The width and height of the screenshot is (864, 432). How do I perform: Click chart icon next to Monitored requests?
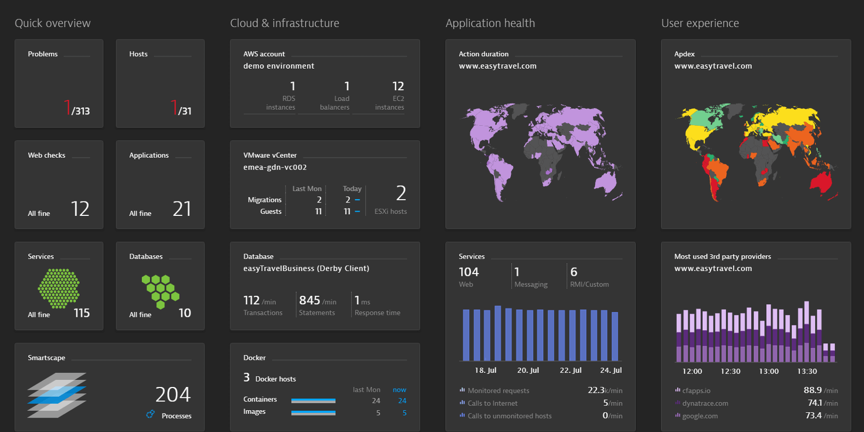point(462,390)
